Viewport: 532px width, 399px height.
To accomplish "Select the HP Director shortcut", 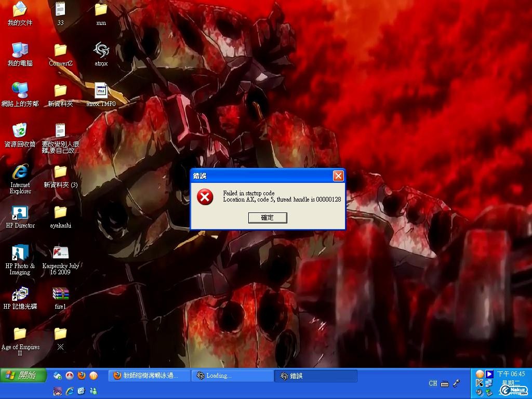I will 20,217.
